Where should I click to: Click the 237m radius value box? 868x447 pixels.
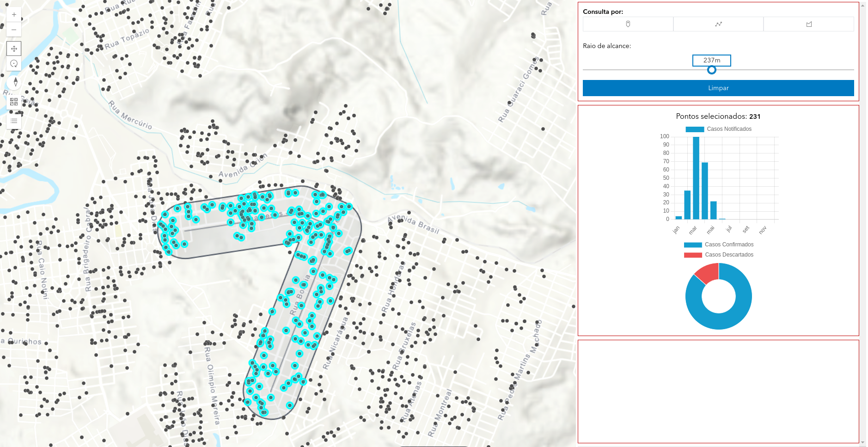(x=712, y=60)
